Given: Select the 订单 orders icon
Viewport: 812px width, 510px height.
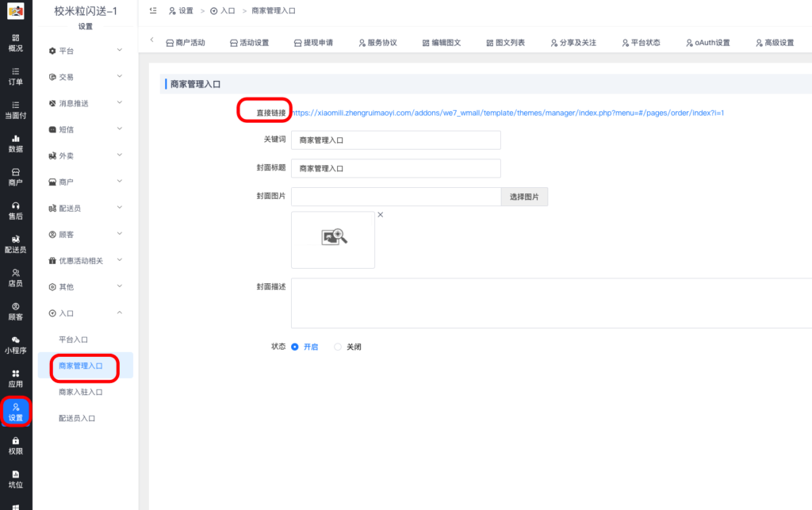Looking at the screenshot, I should pos(16,76).
